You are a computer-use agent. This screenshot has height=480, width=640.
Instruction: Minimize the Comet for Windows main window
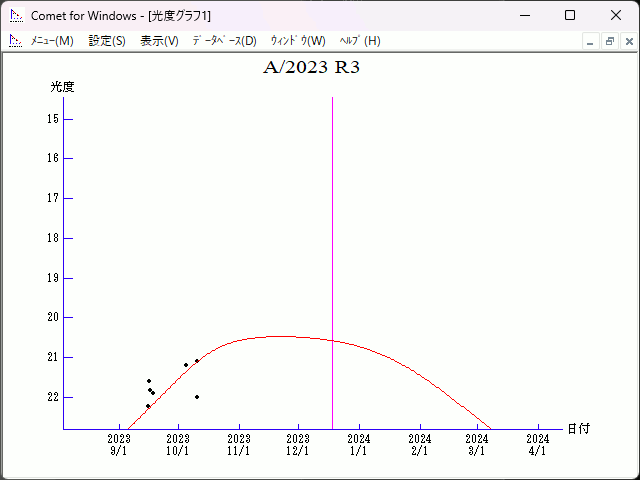[x=524, y=16]
